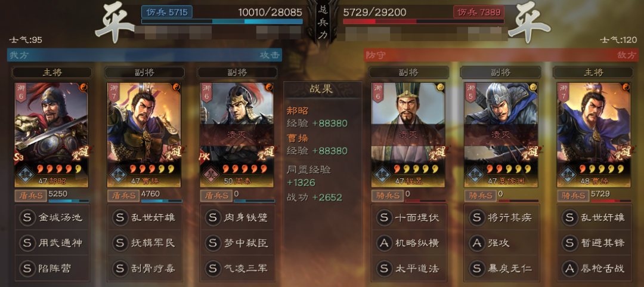Select the 防守 敌方 side header
Image resolution: width=644 pixels, height=287 pixels.
(x=501, y=55)
